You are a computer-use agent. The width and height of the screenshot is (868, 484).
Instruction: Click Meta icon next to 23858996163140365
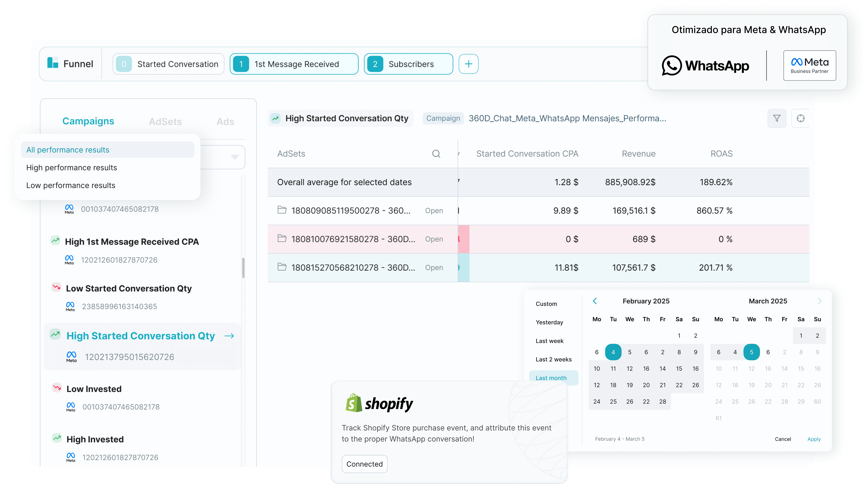coord(70,306)
